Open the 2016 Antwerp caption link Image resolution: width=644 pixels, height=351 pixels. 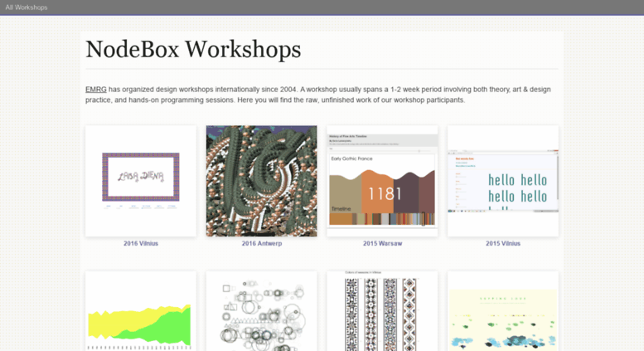point(262,243)
